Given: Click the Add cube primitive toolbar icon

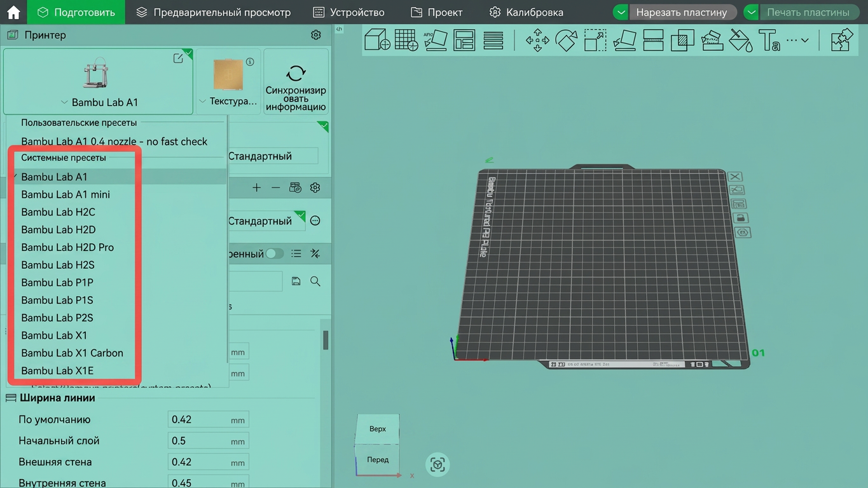Looking at the screenshot, I should tap(377, 40).
